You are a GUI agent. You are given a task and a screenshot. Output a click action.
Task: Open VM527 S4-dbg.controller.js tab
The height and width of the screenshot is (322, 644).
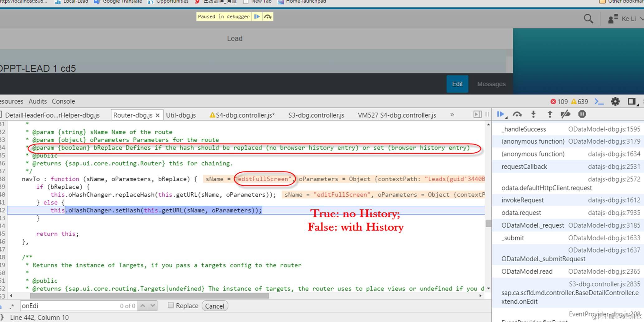coord(397,115)
